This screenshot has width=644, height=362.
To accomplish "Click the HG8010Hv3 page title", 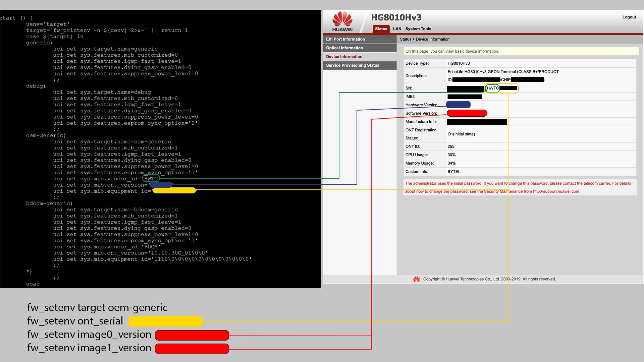I will [396, 17].
